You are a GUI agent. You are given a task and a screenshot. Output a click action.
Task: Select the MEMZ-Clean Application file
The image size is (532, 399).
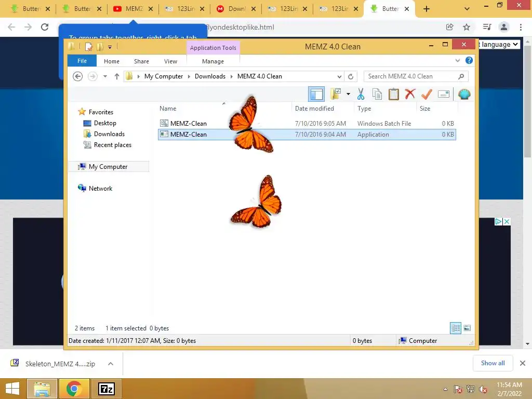coord(307,135)
